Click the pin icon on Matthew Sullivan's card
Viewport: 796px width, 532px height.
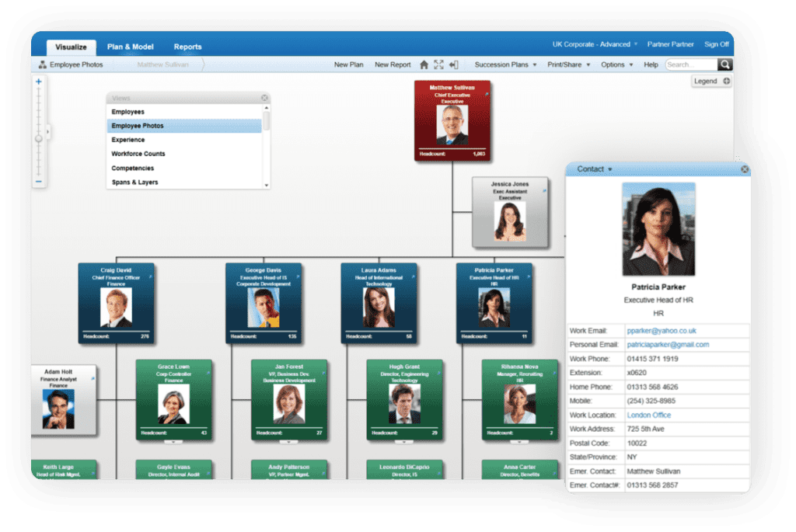pyautogui.click(x=487, y=94)
